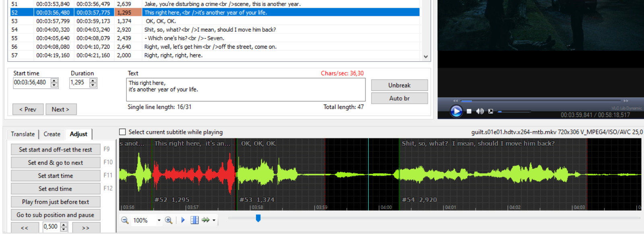Click the Unbreak button

[x=399, y=85]
